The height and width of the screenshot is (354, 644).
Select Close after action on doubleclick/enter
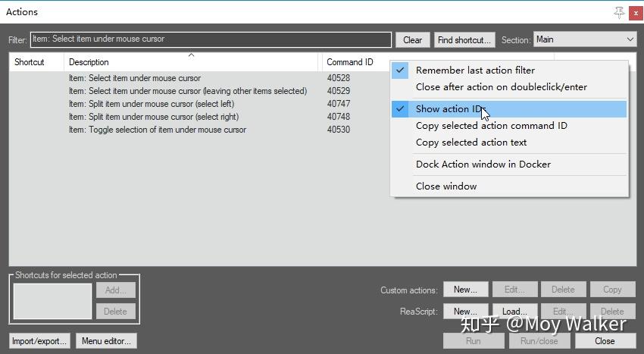[501, 87]
